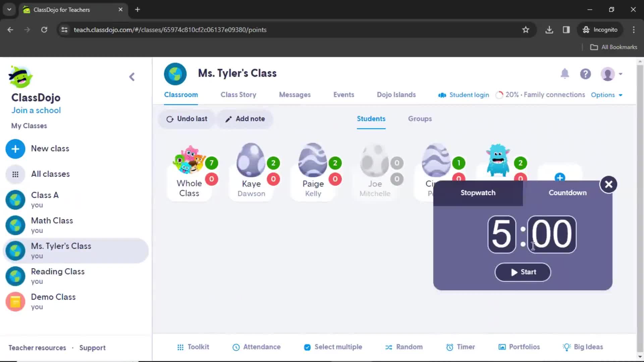The image size is (644, 362).
Task: Select the Random student picker
Action: point(404,347)
